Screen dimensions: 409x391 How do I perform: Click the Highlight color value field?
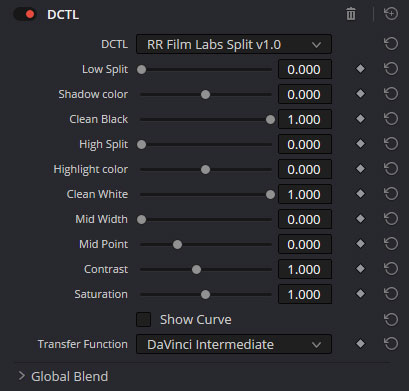coord(305,169)
